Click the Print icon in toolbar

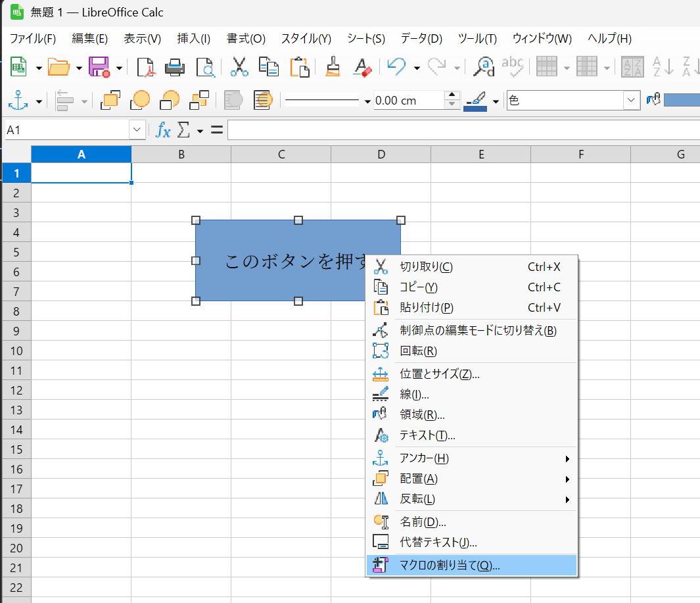174,66
